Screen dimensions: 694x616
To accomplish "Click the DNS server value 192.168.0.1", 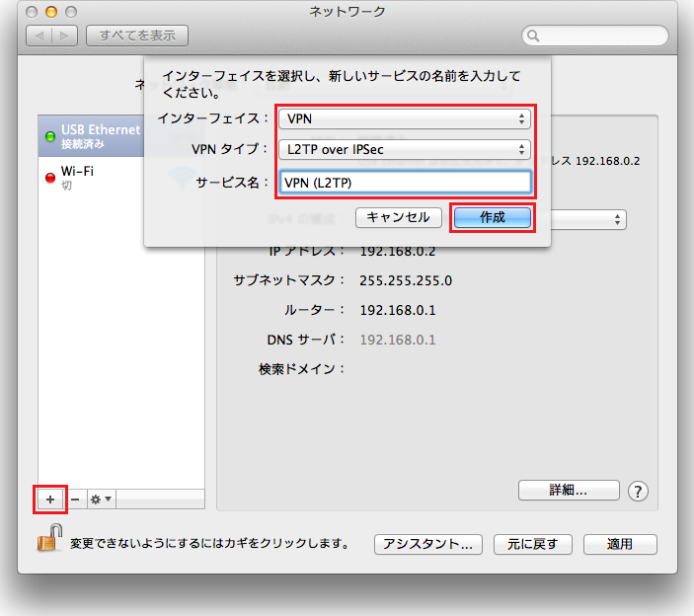I will (398, 340).
